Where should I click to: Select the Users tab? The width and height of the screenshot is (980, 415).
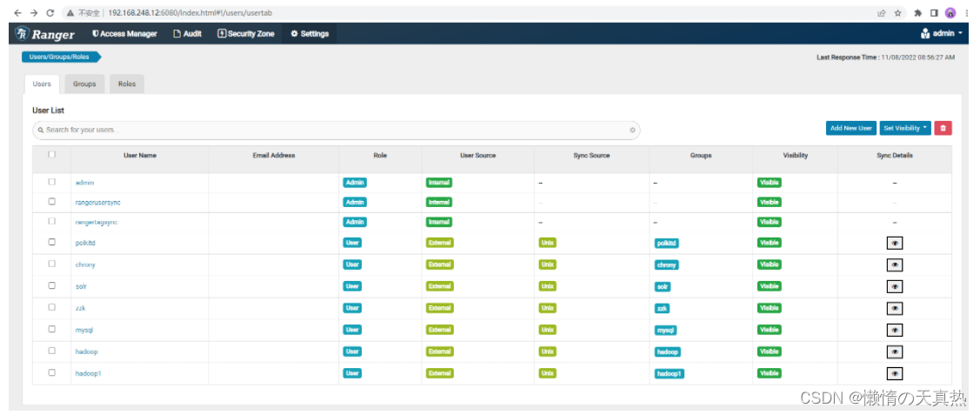point(42,84)
